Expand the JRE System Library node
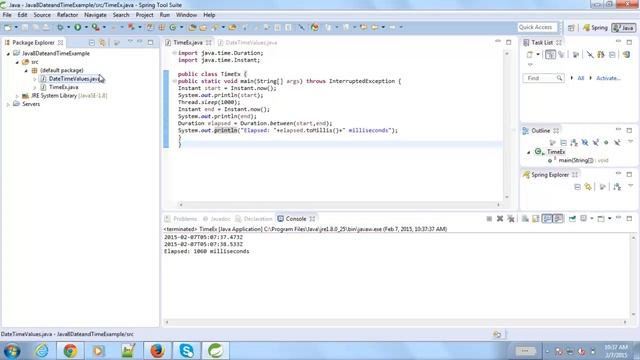The image size is (640, 360). pos(17,96)
